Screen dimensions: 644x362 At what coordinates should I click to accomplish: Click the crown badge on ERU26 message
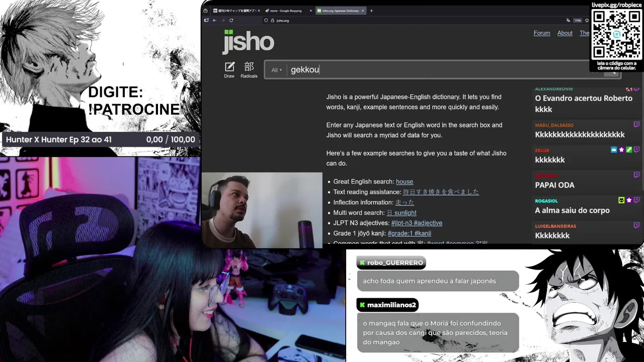click(x=614, y=150)
